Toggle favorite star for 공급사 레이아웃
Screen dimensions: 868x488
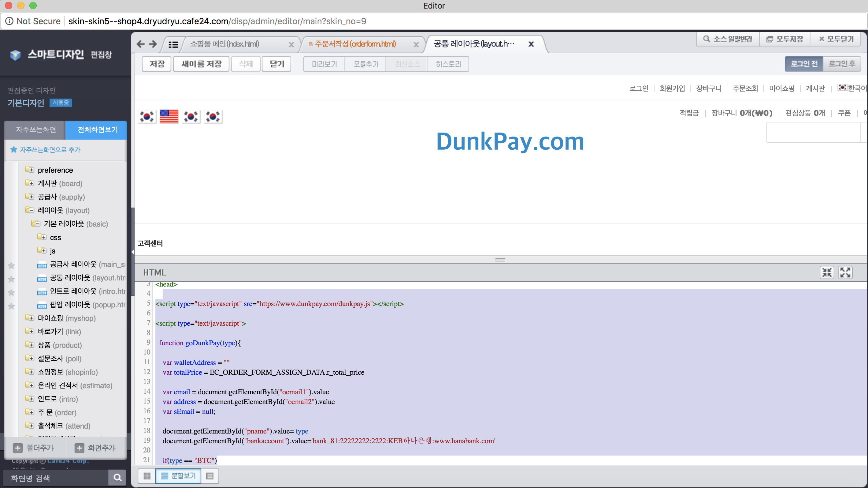coord(11,266)
